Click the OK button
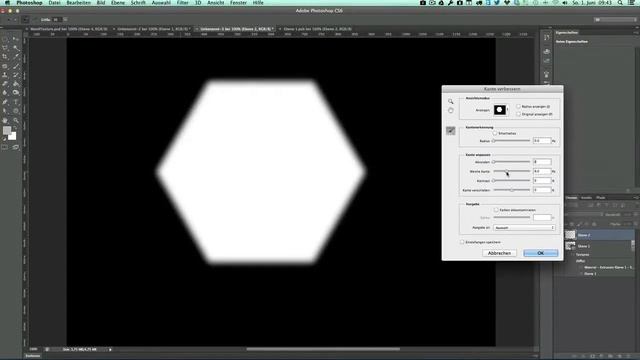640x360 pixels. pyautogui.click(x=540, y=253)
